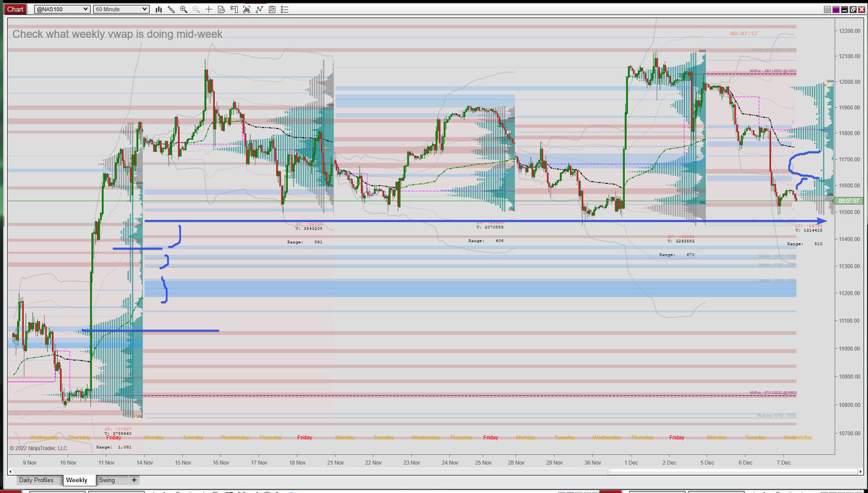The height and width of the screenshot is (493, 868).
Task: Click the 12200.00 price axis label
Action: coord(851,30)
